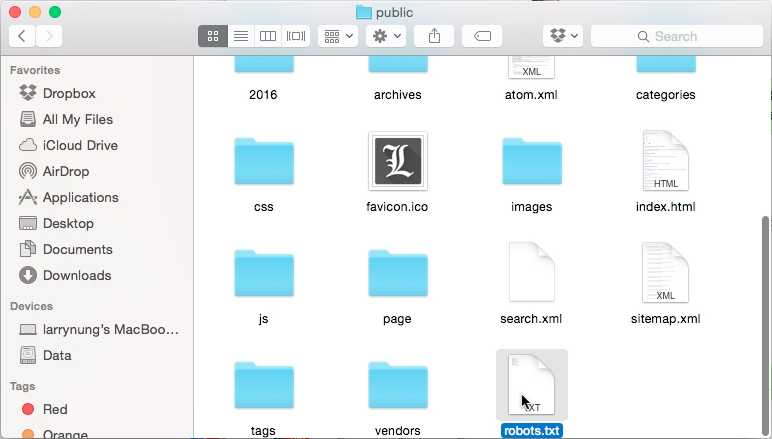Select the images folder icon

pos(532,161)
